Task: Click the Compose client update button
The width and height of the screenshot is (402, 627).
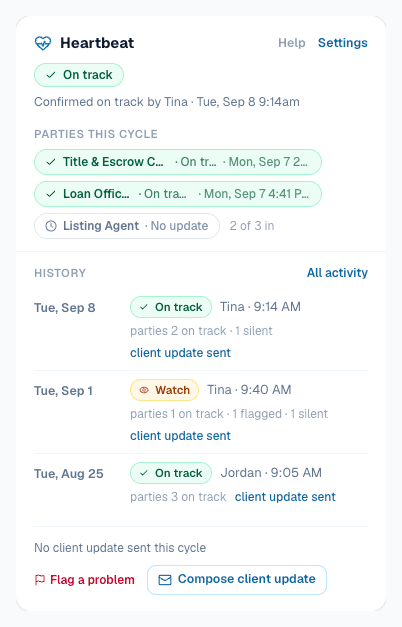Action: click(237, 579)
